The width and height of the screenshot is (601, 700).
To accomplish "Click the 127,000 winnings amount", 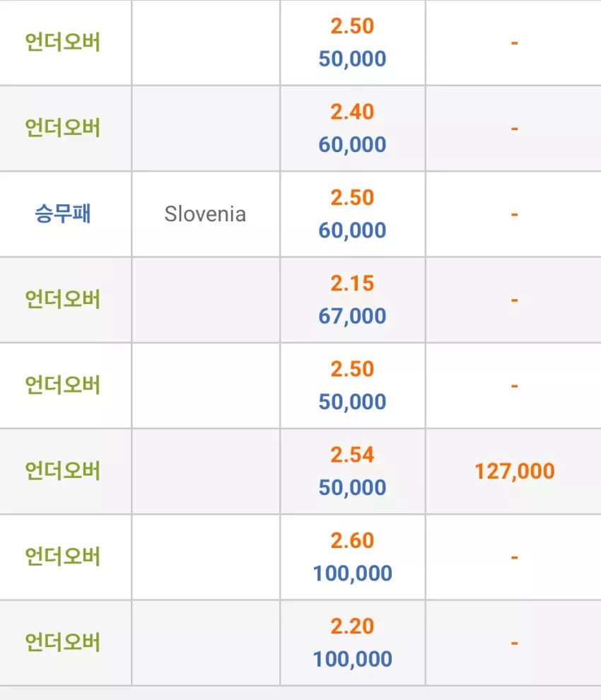I will 514,472.
